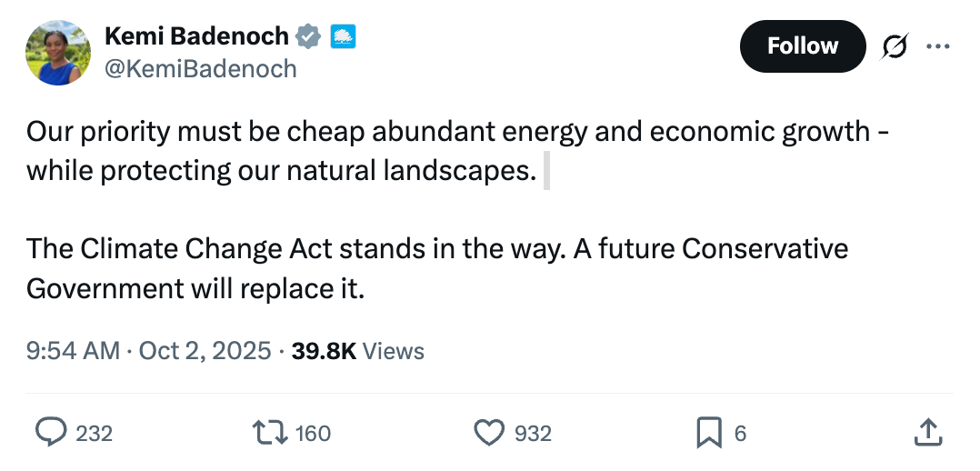Screen dimensions: 980x471
Task: Click the 160 reposts count
Action: 314,434
